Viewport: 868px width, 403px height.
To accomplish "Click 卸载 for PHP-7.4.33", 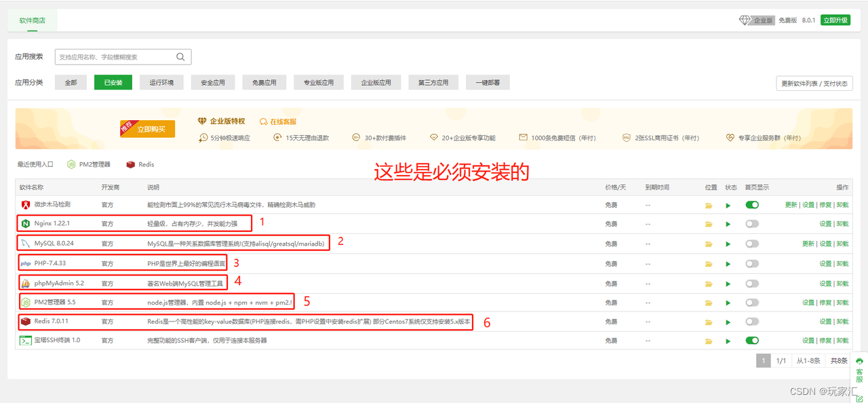I will (842, 263).
